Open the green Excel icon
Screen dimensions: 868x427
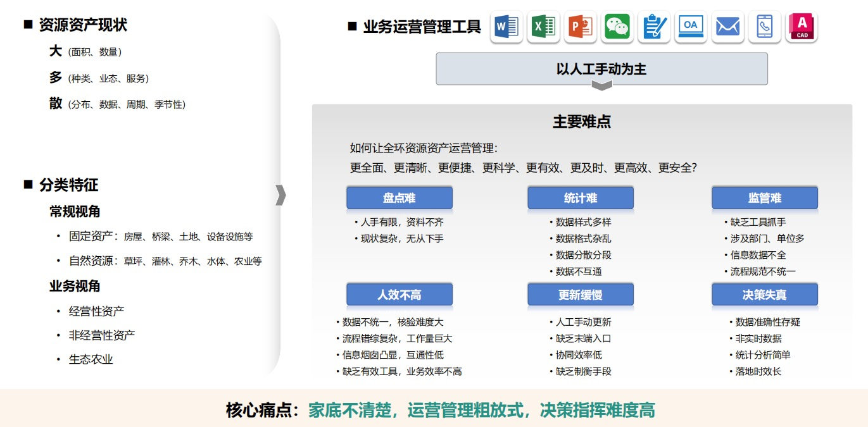[543, 27]
